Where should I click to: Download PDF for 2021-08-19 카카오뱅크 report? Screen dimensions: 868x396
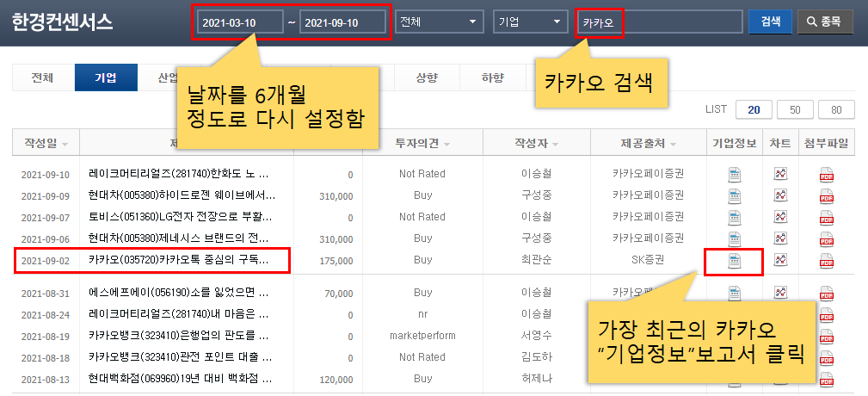click(x=827, y=337)
